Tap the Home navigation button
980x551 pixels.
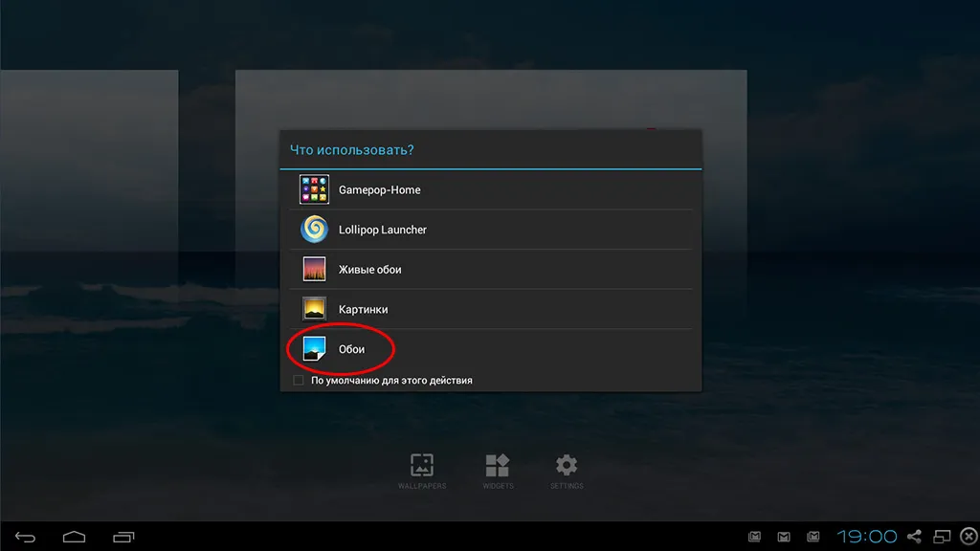click(74, 537)
